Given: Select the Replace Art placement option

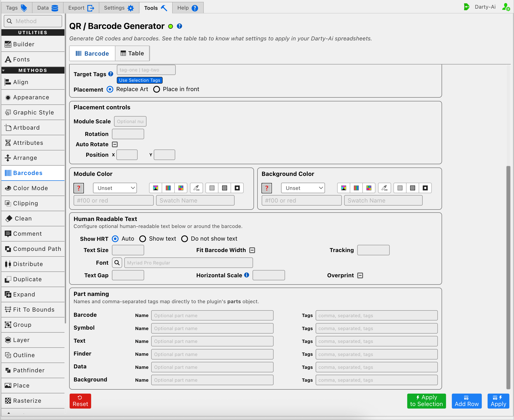Looking at the screenshot, I should (110, 89).
